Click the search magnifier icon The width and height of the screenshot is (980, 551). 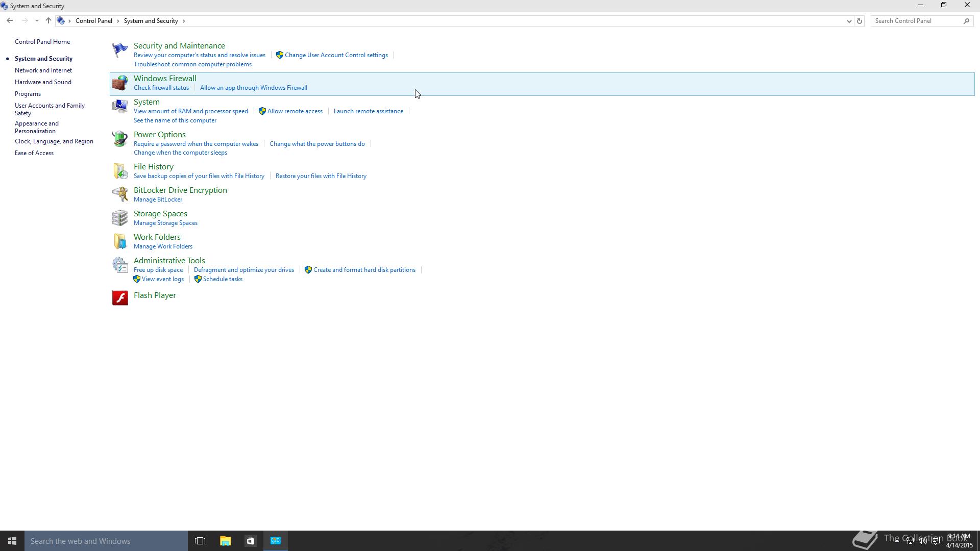coord(966,21)
